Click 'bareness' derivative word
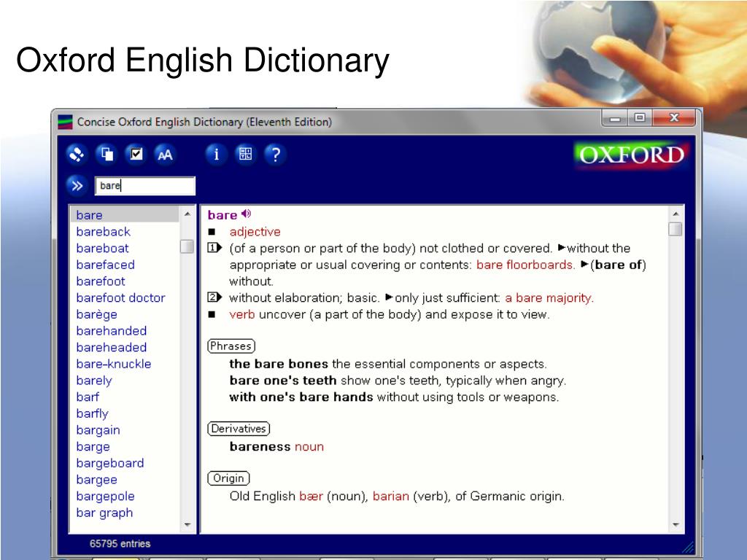This screenshot has width=747, height=560. click(x=260, y=447)
